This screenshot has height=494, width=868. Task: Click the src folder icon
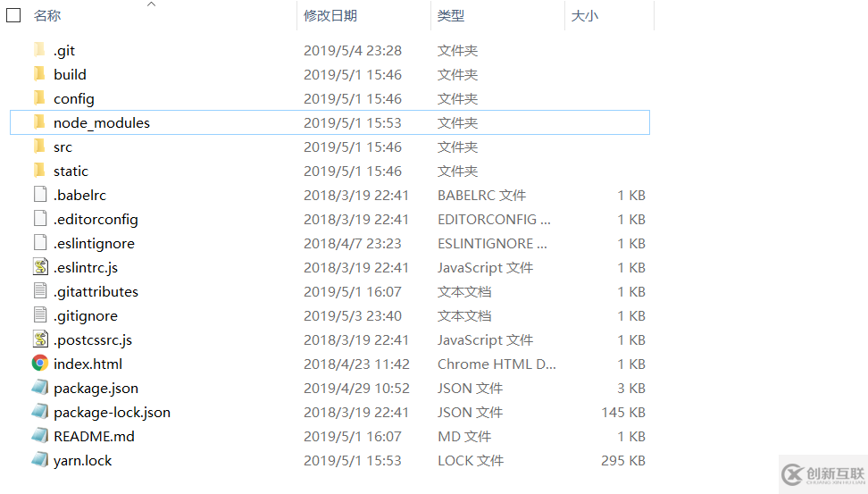click(39, 147)
